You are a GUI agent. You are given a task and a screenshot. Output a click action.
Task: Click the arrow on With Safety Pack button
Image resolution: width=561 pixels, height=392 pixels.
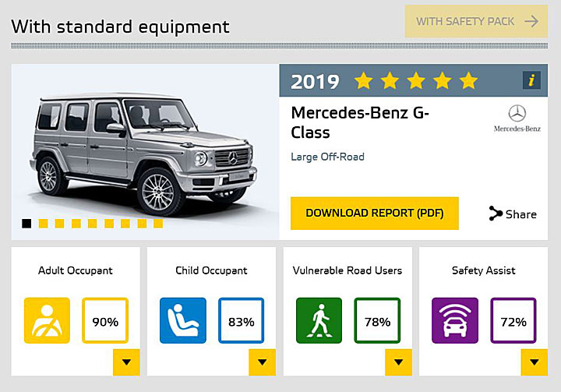tap(531, 22)
